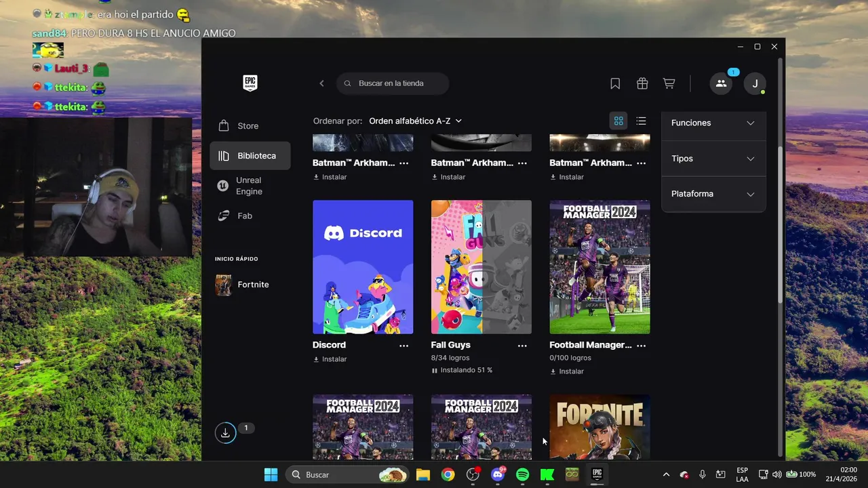Open the Biblioteca section
Viewport: 868px width, 488px height.
click(250, 156)
